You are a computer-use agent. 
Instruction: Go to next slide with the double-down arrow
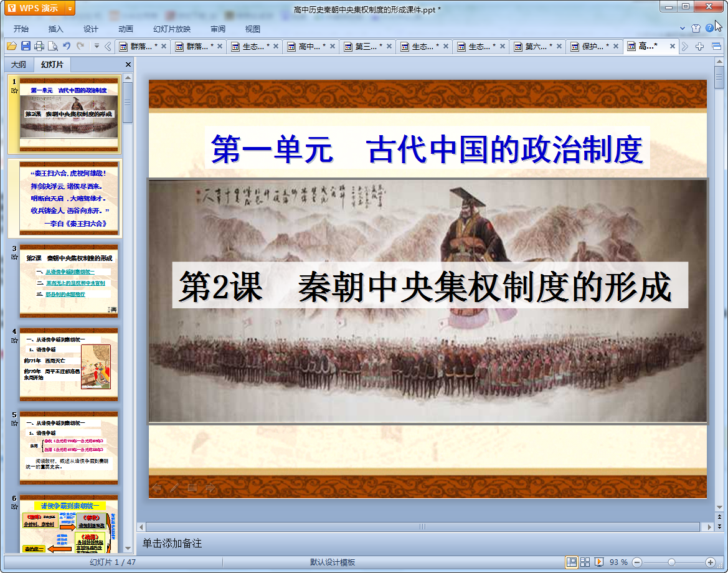click(720, 526)
